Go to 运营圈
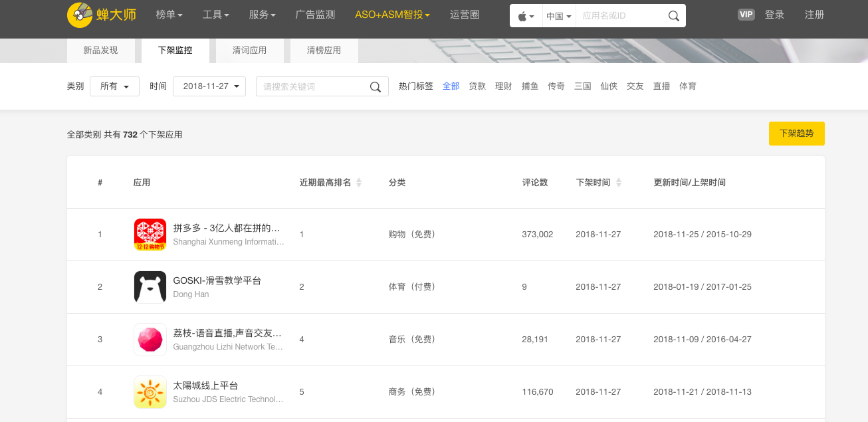 pos(465,15)
